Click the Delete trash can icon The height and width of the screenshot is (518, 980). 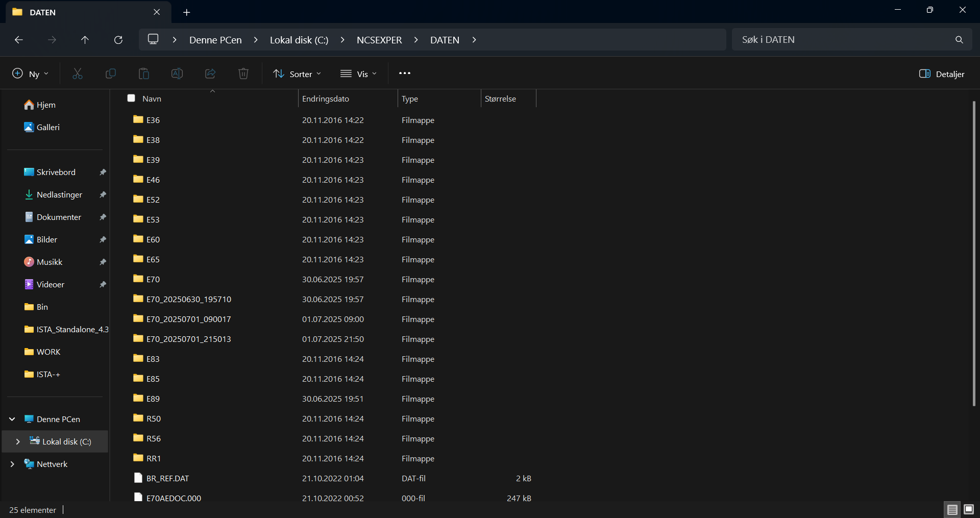(243, 74)
